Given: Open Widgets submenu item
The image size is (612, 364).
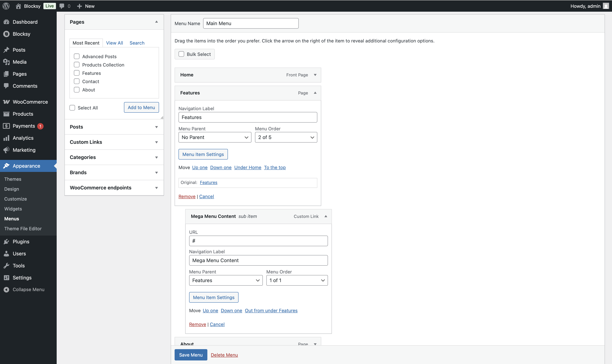Looking at the screenshot, I should pyautogui.click(x=13, y=209).
